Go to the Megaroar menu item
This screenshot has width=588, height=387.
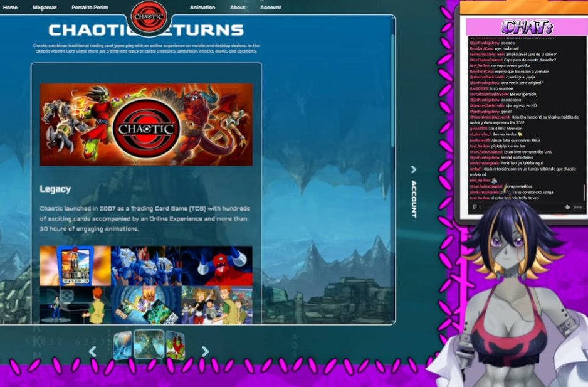[45, 7]
